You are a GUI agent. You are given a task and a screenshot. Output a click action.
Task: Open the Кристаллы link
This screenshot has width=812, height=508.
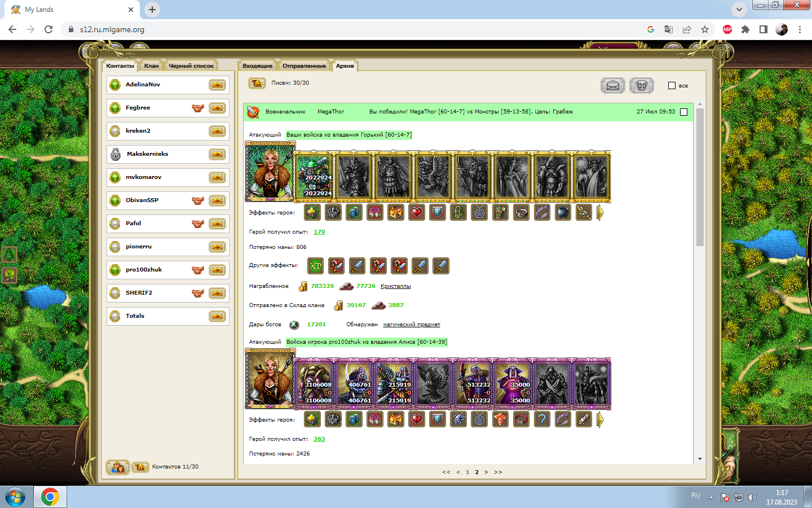click(396, 286)
